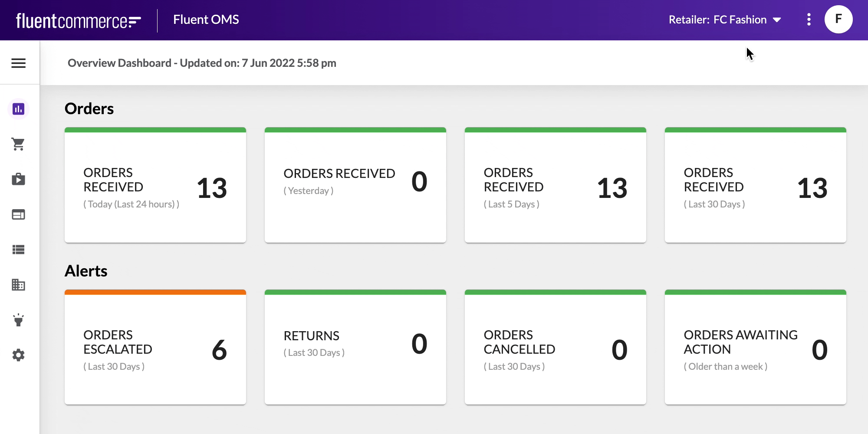Open the list view sidebar icon
This screenshot has height=434, width=868.
pos(18,250)
